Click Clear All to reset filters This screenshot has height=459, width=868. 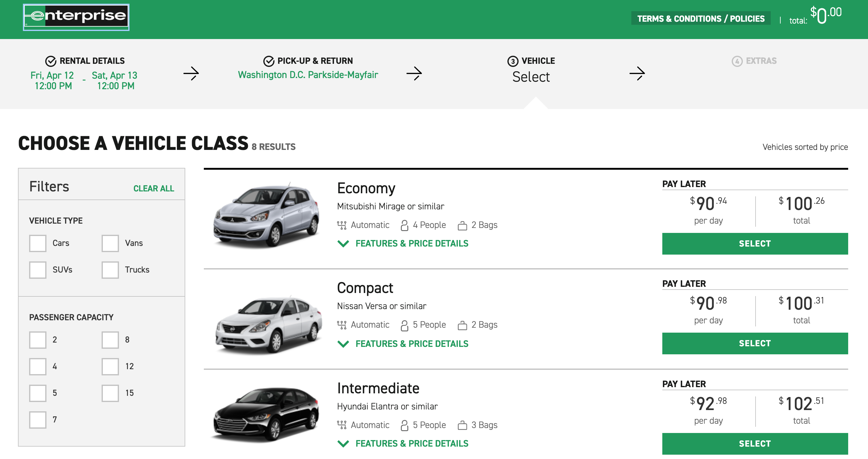tap(153, 189)
